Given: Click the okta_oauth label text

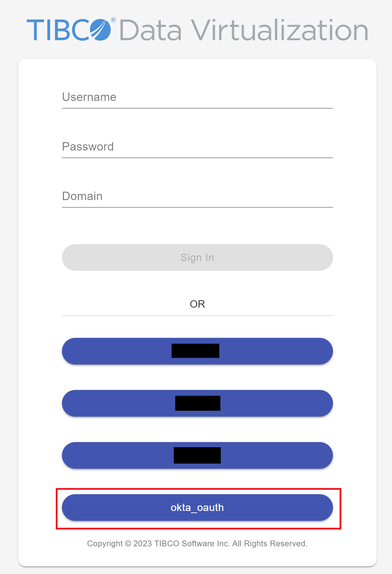Looking at the screenshot, I should point(197,508).
